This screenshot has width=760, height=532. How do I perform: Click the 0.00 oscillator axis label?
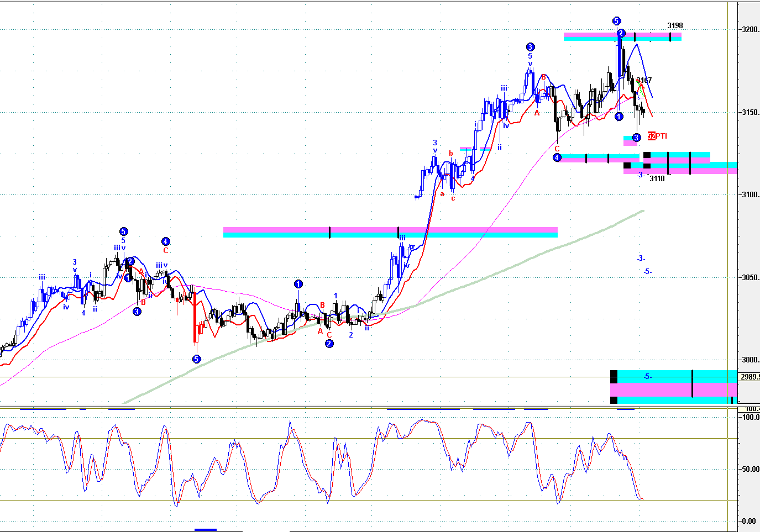(x=748, y=521)
